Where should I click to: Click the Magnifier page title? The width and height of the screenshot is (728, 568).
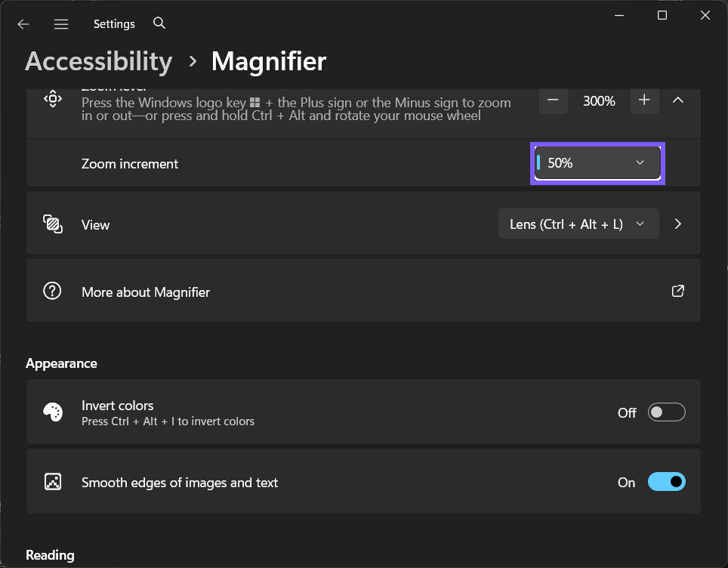coord(269,61)
